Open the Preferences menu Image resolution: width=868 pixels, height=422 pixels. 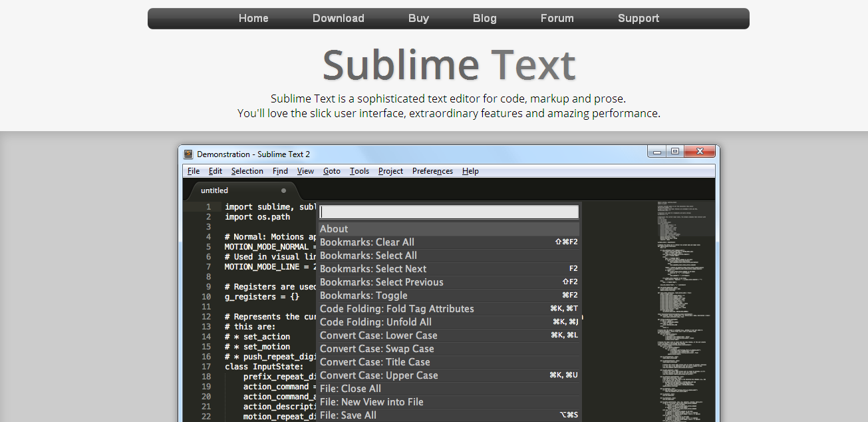coord(432,171)
